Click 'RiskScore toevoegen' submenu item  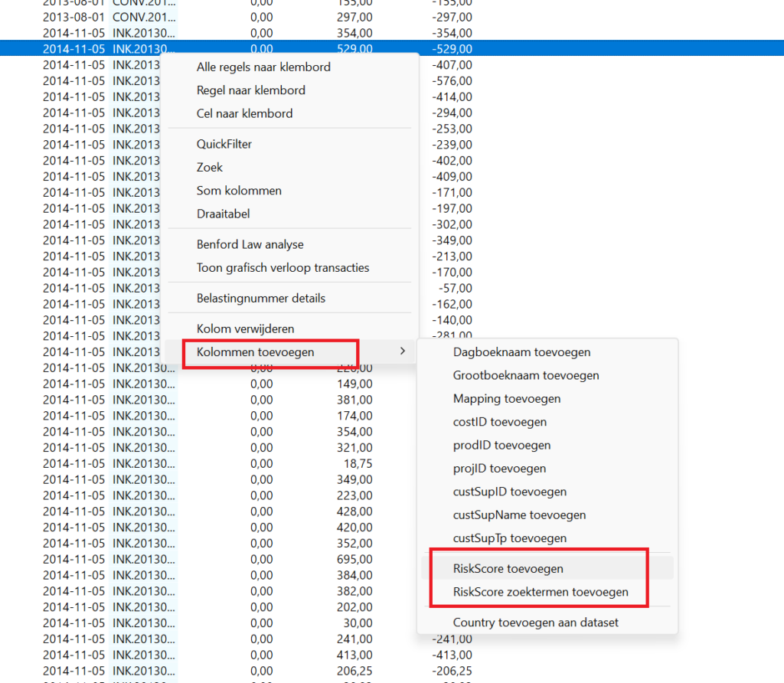pyautogui.click(x=508, y=568)
